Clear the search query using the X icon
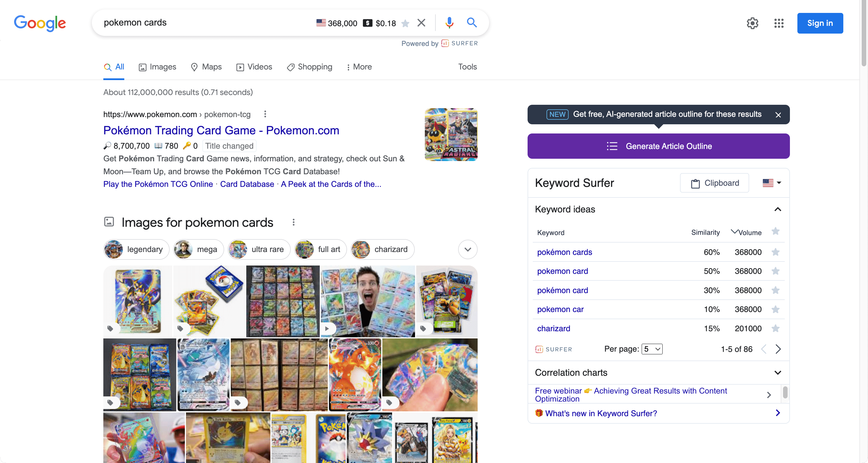Viewport: 868px width, 463px height. coord(421,23)
